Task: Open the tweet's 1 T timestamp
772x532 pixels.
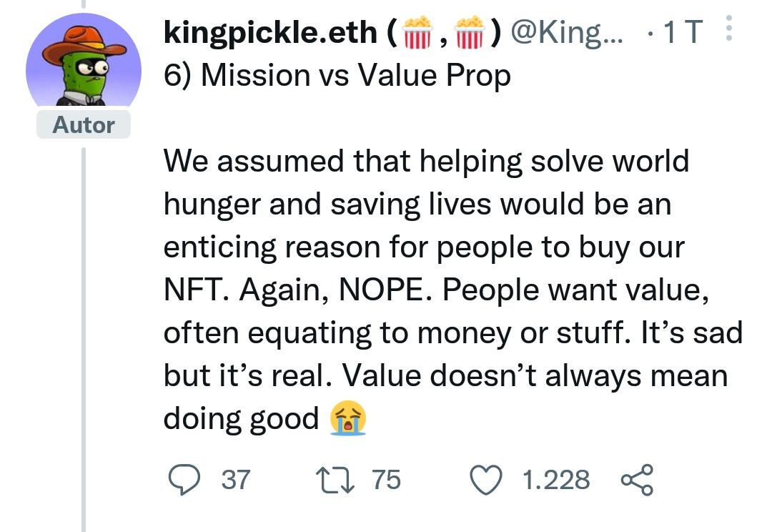Action: (x=683, y=32)
